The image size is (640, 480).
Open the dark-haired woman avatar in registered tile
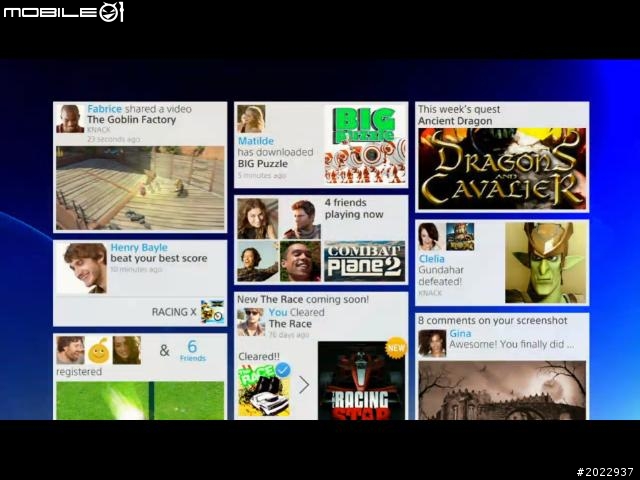coord(127,350)
